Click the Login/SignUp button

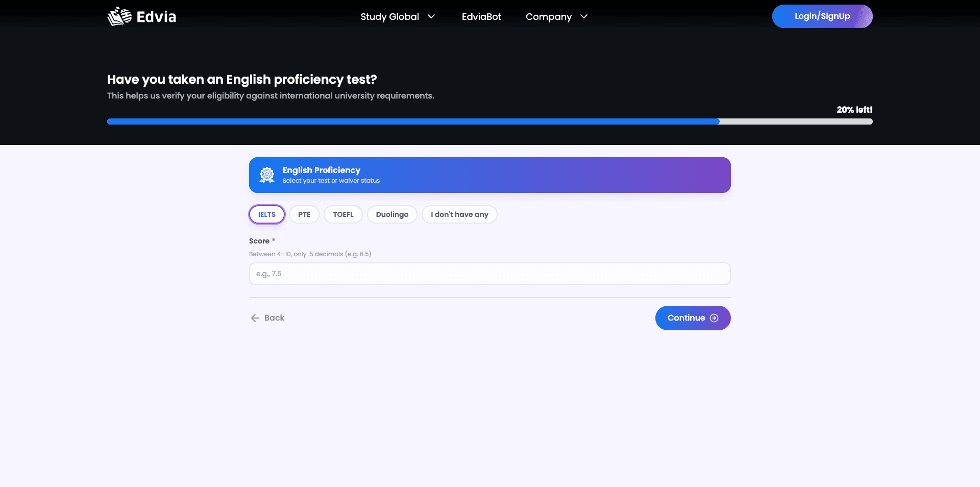(x=822, y=16)
